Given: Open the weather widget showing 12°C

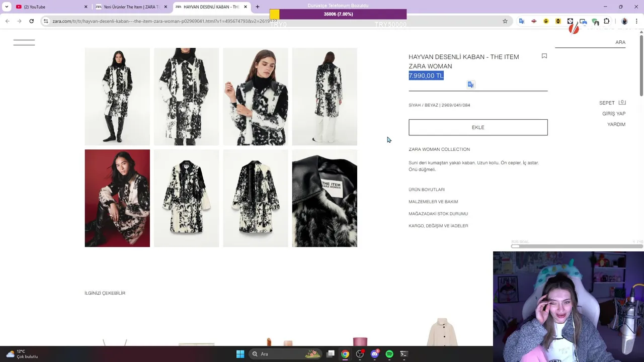Looking at the screenshot, I should point(22,354).
